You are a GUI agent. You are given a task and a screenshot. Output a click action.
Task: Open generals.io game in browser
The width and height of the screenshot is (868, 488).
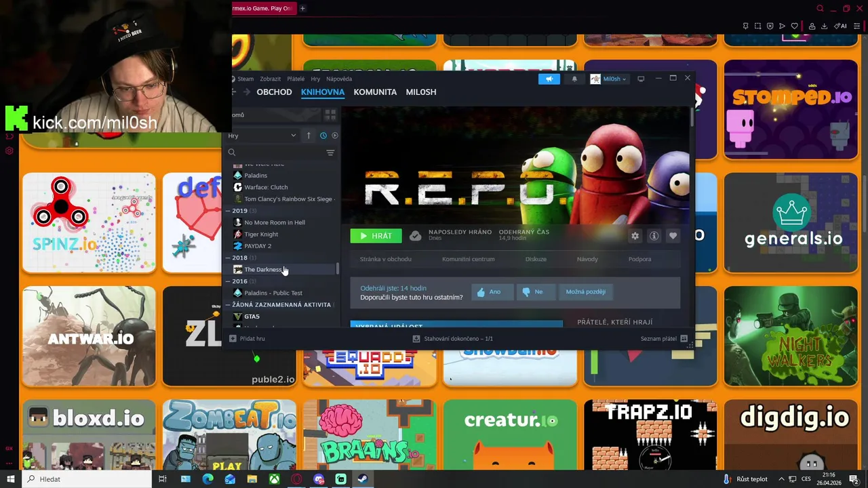(791, 222)
